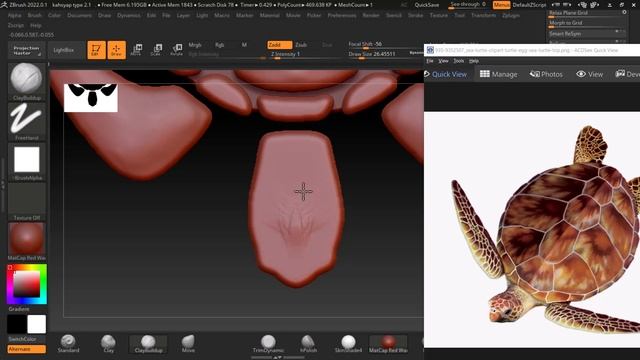Open ACDSee File menu

[429, 61]
